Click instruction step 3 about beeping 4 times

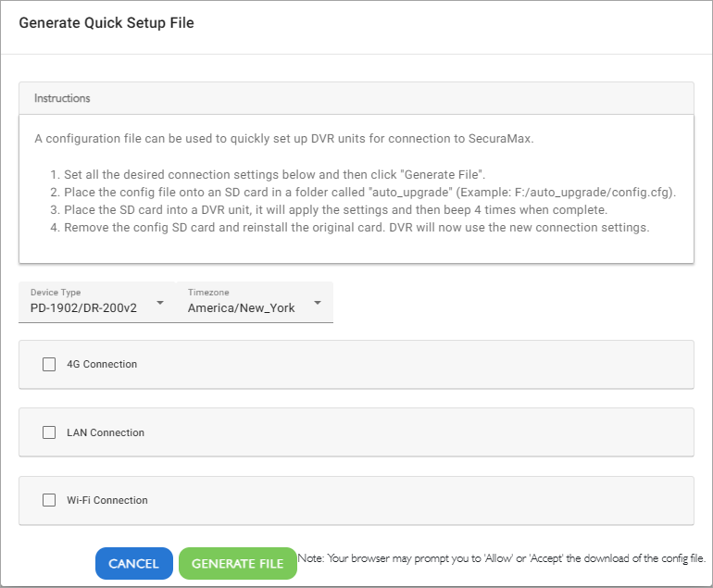tap(329, 210)
